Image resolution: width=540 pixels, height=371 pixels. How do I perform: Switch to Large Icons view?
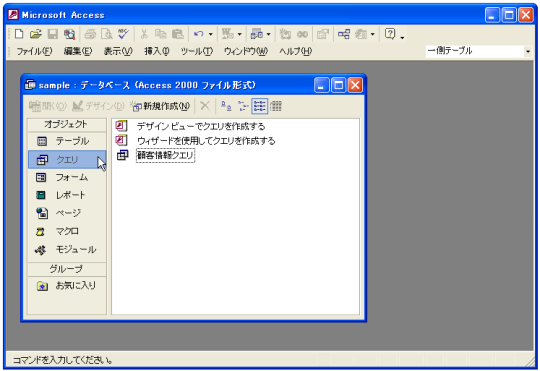[x=226, y=106]
